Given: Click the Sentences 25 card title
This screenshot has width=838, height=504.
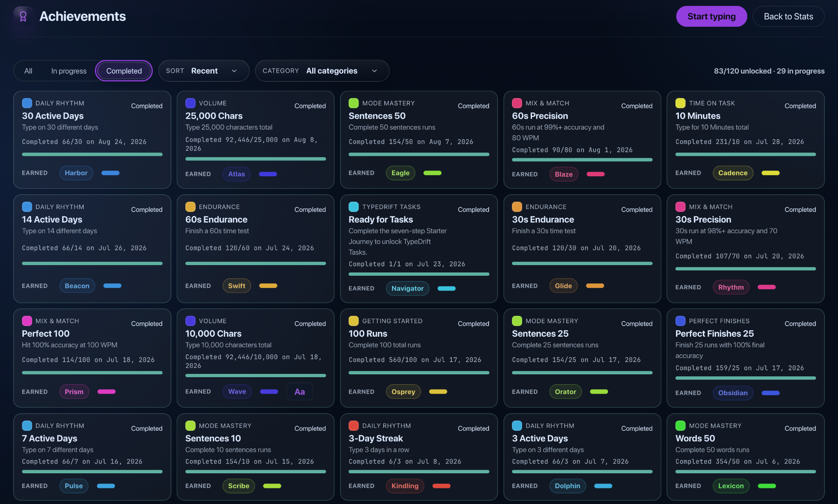Looking at the screenshot, I should pyautogui.click(x=540, y=333).
